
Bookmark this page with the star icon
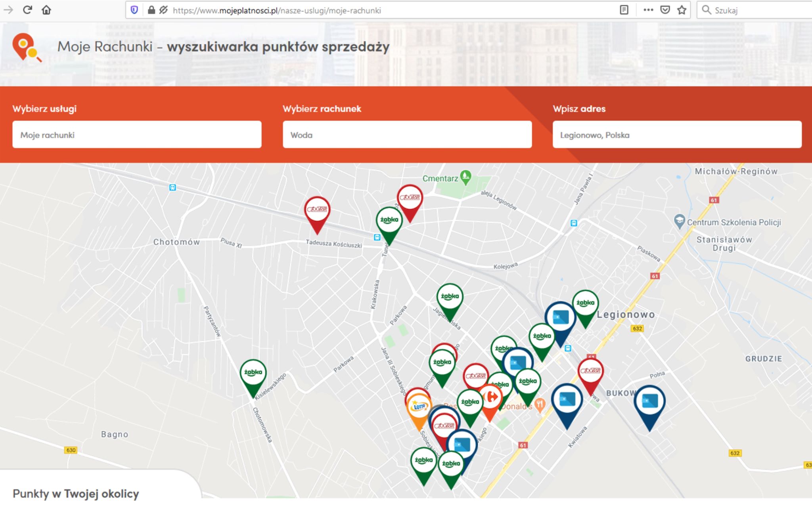click(682, 10)
